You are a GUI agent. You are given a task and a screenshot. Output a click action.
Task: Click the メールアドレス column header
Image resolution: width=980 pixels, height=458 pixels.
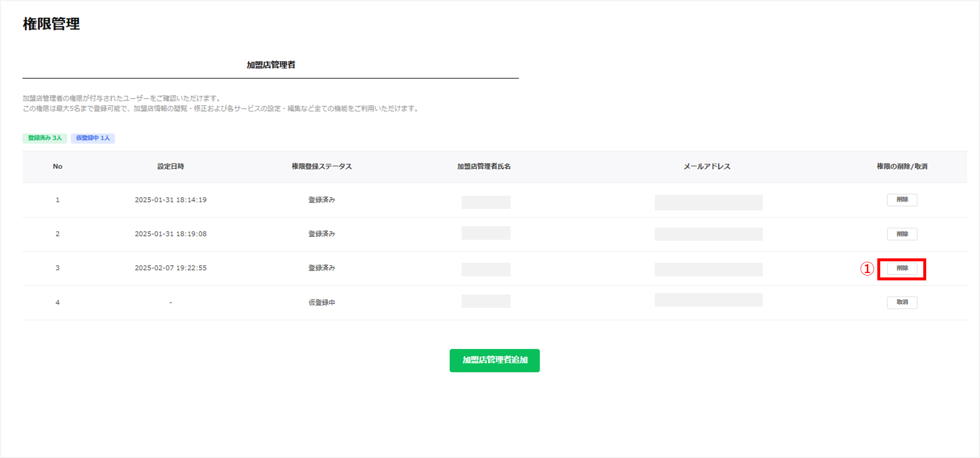pos(707,166)
